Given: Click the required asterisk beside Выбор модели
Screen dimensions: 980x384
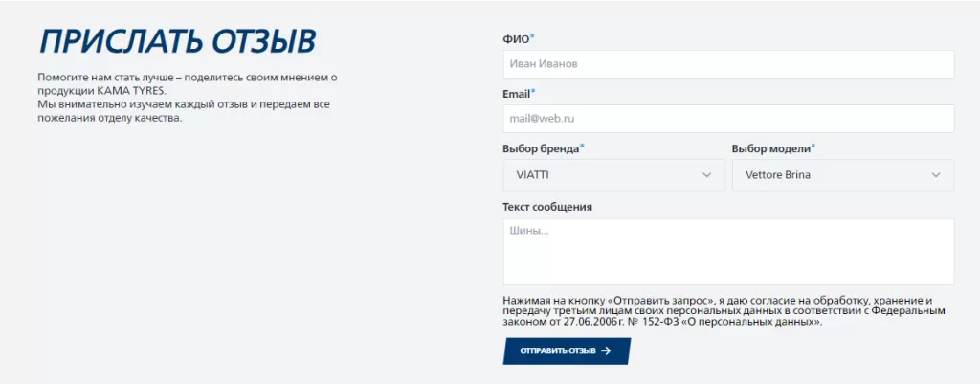Looking at the screenshot, I should pos(813,147).
